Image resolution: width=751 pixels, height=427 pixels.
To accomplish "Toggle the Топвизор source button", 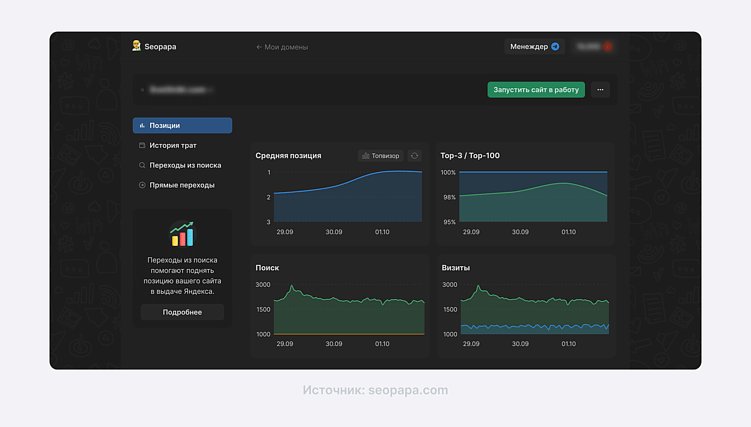I will click(380, 156).
